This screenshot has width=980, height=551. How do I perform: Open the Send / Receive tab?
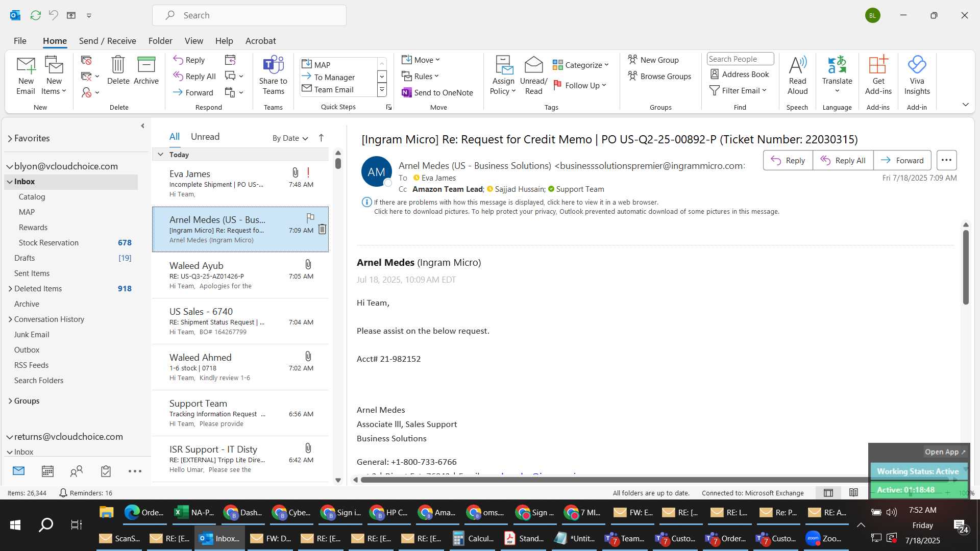tap(107, 41)
